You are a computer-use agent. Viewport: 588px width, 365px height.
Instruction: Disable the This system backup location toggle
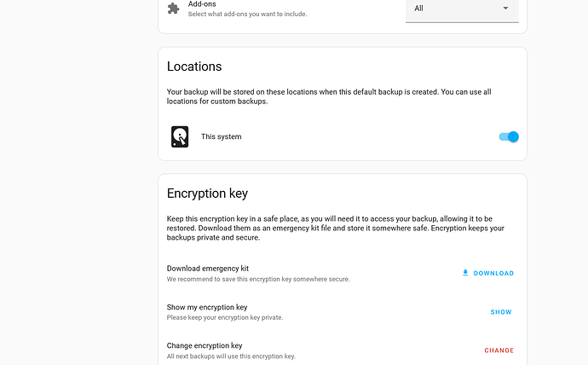coord(509,137)
